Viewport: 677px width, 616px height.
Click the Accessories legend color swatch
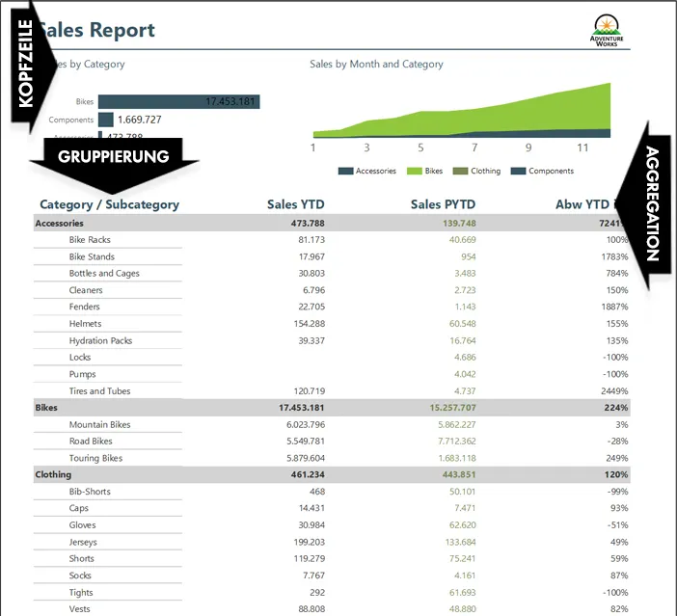(x=346, y=171)
